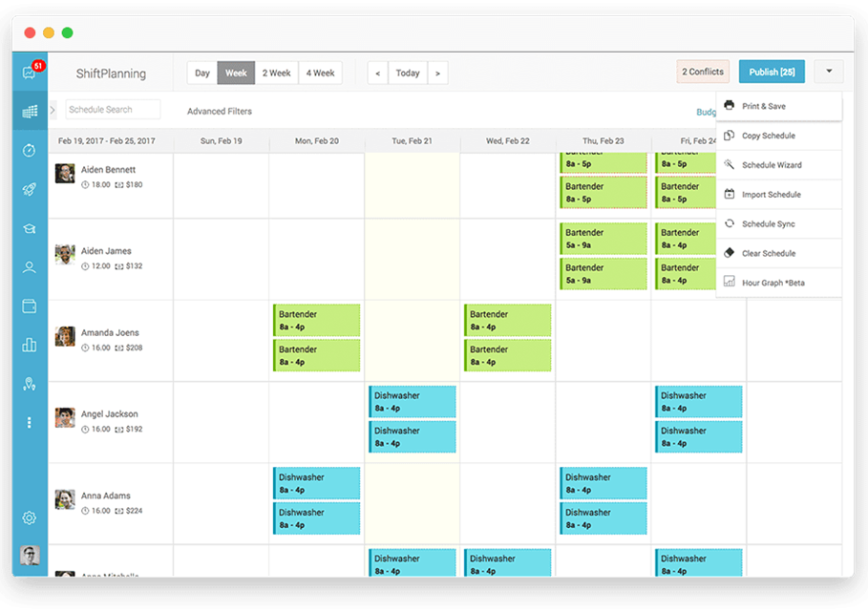Switch to Day view
The width and height of the screenshot is (868, 612).
[202, 73]
